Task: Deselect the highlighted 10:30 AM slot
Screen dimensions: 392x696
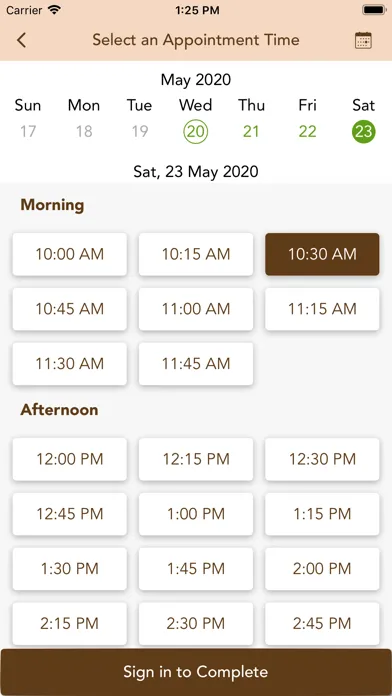Action: click(x=322, y=254)
